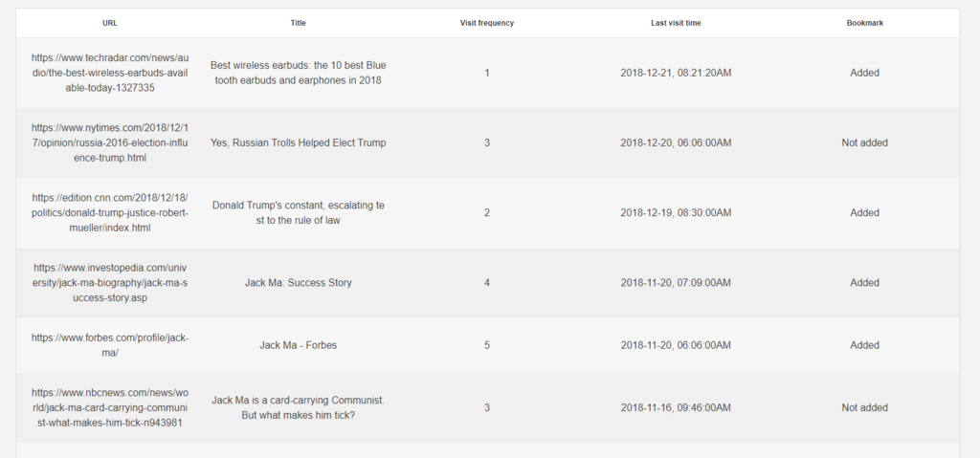Click the URL column header

click(x=110, y=23)
